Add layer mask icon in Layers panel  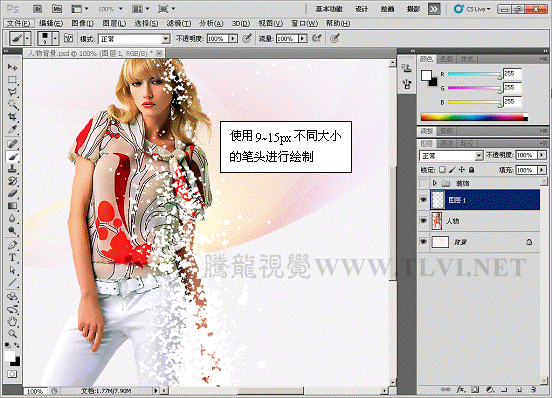click(x=475, y=390)
